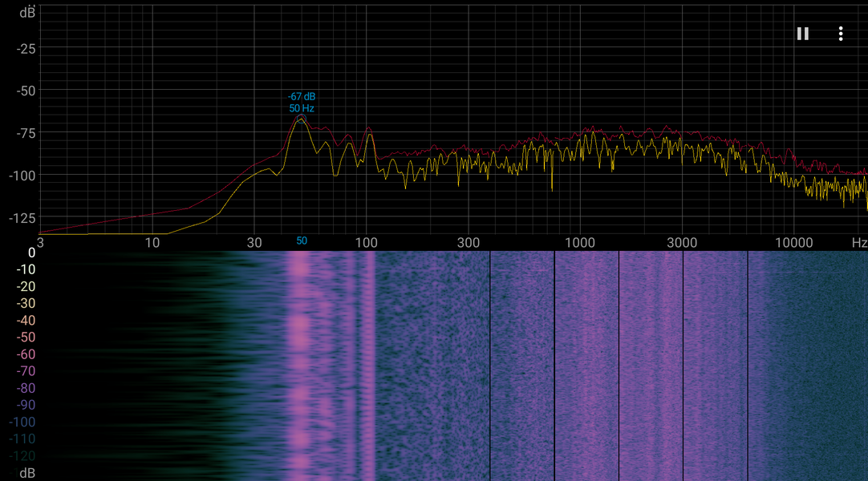Select the 10 Hz frequency label
Viewport: 868px width, 481px height.
pyautogui.click(x=152, y=243)
